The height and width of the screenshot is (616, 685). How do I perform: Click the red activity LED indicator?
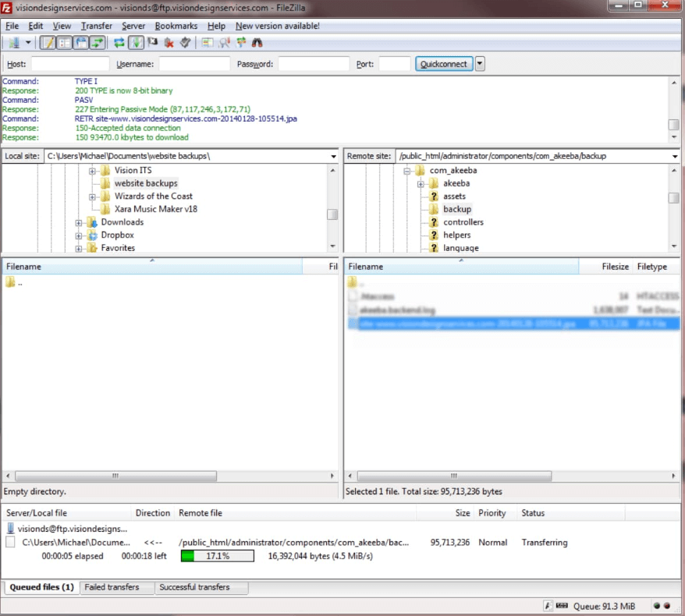point(666,606)
